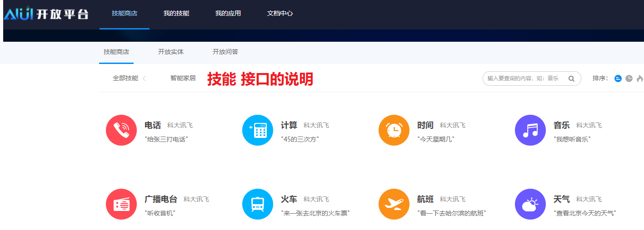
Task: Click the AIUI 开放平台 logo
Action: 46,14
